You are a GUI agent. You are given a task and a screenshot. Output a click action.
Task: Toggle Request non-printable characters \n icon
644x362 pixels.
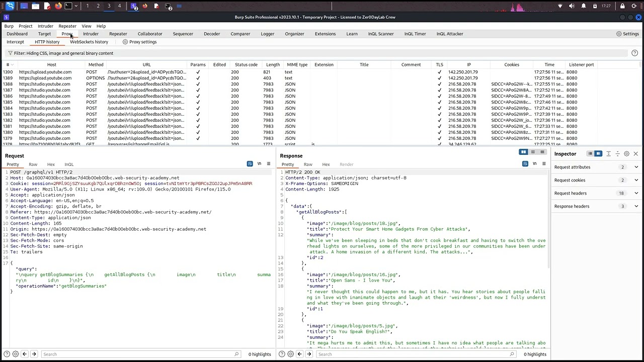[259, 164]
